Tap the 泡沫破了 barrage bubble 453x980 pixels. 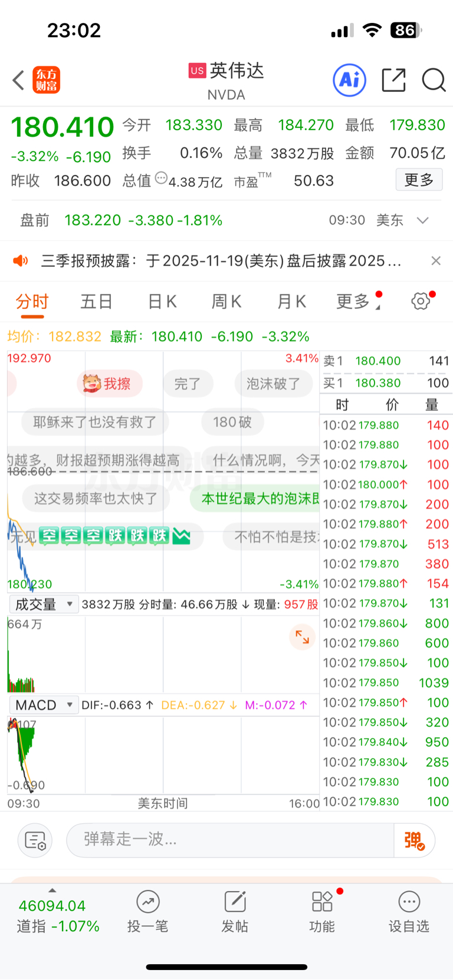274,384
